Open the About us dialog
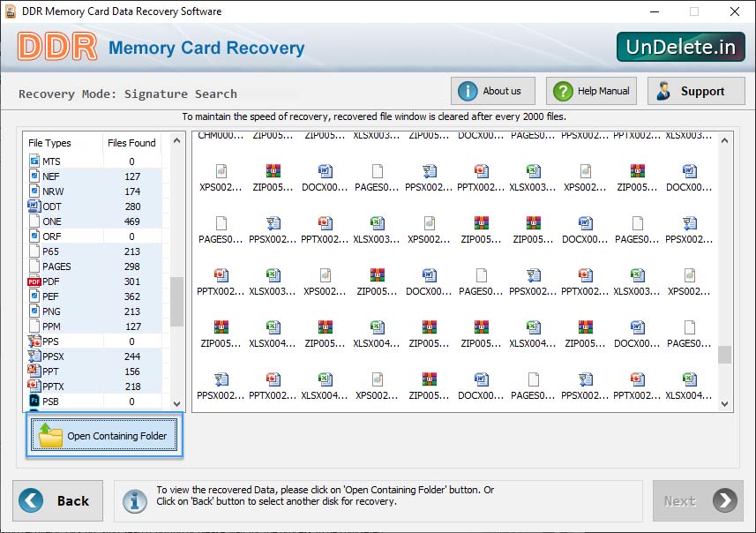 point(493,91)
